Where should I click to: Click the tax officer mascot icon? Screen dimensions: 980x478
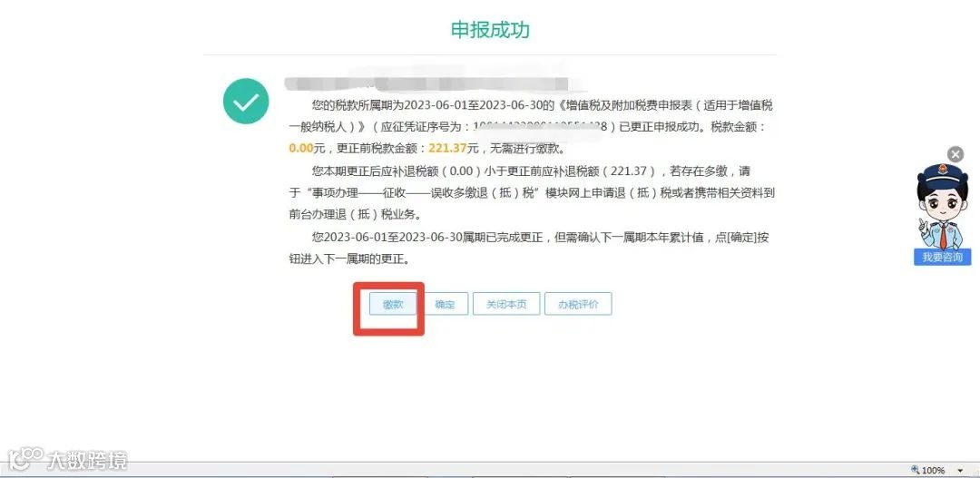943,207
